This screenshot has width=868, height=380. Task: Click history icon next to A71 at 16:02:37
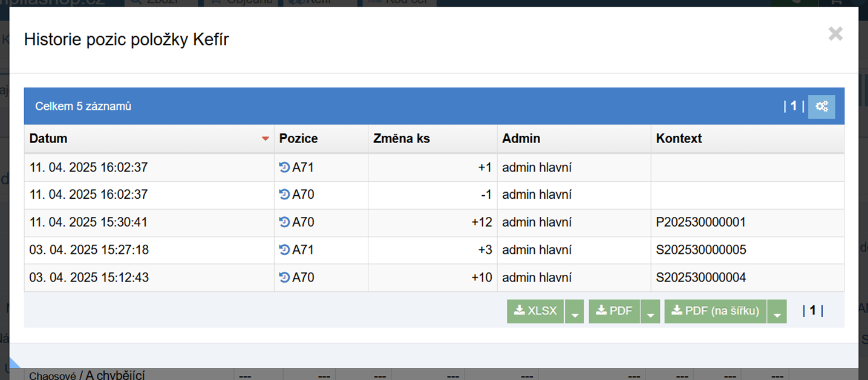[284, 167]
